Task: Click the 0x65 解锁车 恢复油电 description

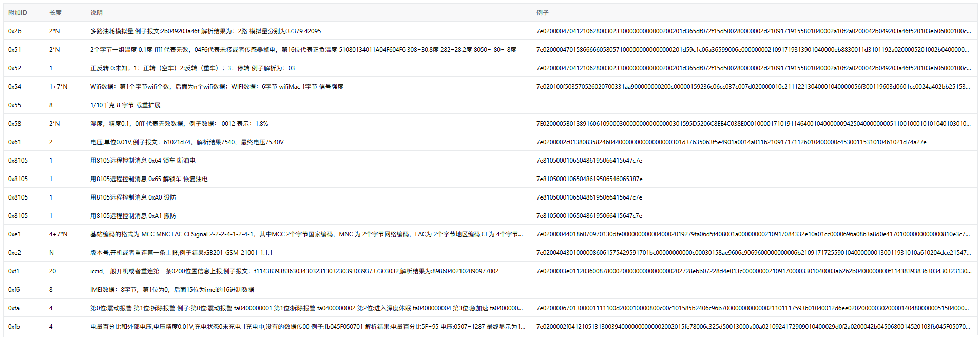Action: (x=149, y=179)
